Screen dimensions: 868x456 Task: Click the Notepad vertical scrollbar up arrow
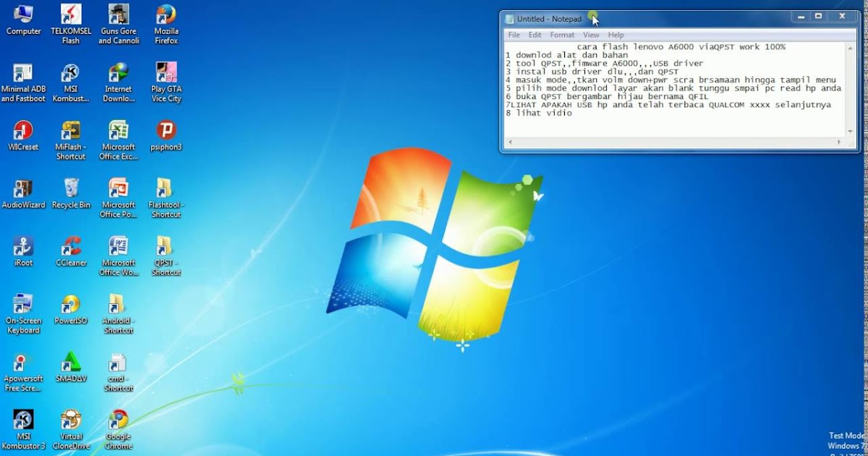tap(850, 47)
